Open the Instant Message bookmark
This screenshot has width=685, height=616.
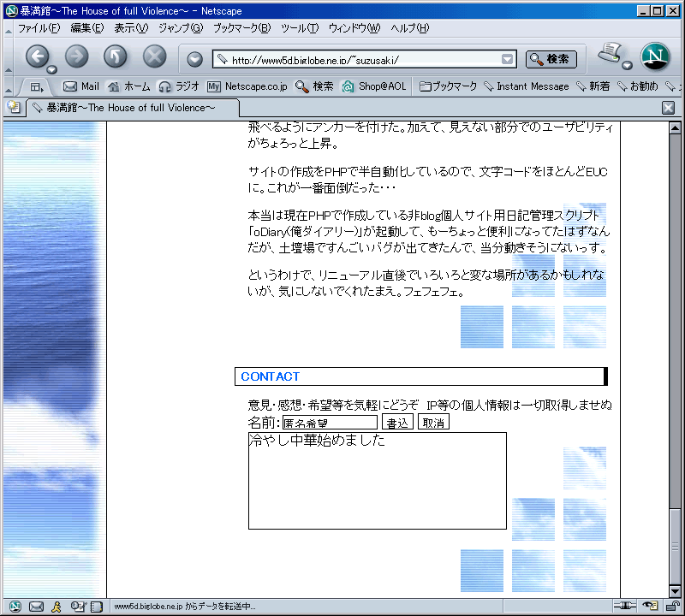(x=527, y=86)
